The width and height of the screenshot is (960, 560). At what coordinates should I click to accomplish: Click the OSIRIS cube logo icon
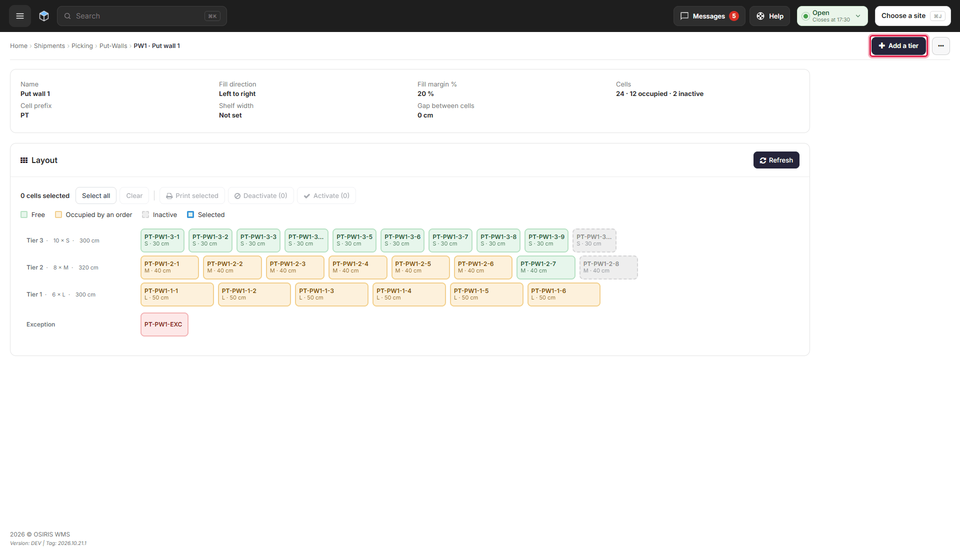(x=44, y=16)
